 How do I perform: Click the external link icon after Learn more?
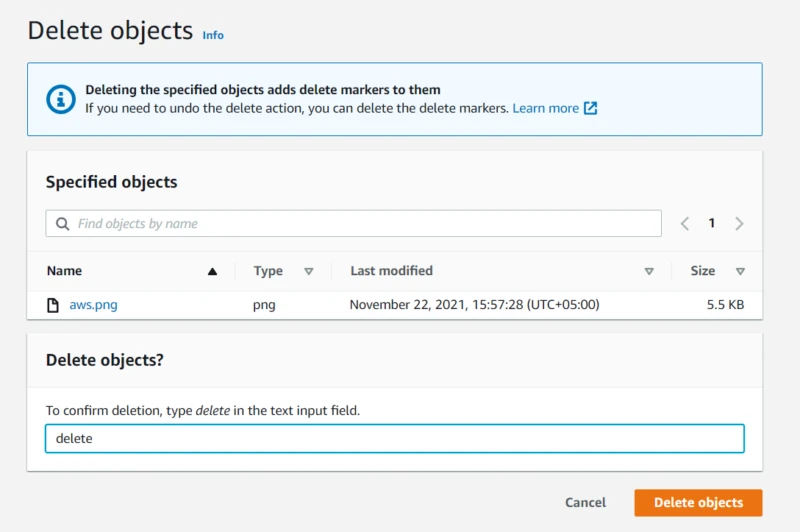[590, 108]
